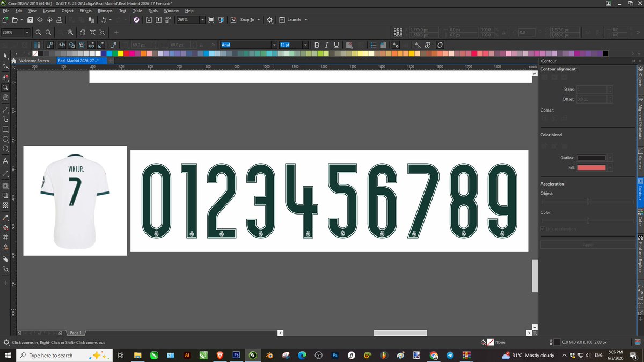
Task: Open zoom level dropdown in zoom toolbar
Action: tap(27, 33)
